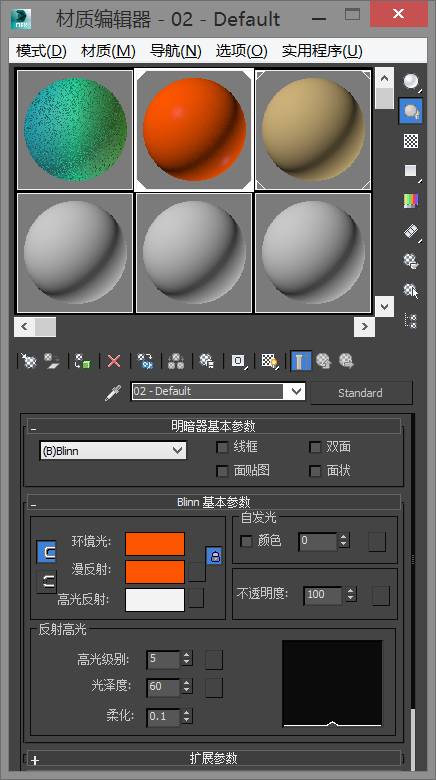Image resolution: width=436 pixels, height=780 pixels.
Task: Collapse the Blinn 基本参数 rollout
Action: pyautogui.click(x=214, y=502)
